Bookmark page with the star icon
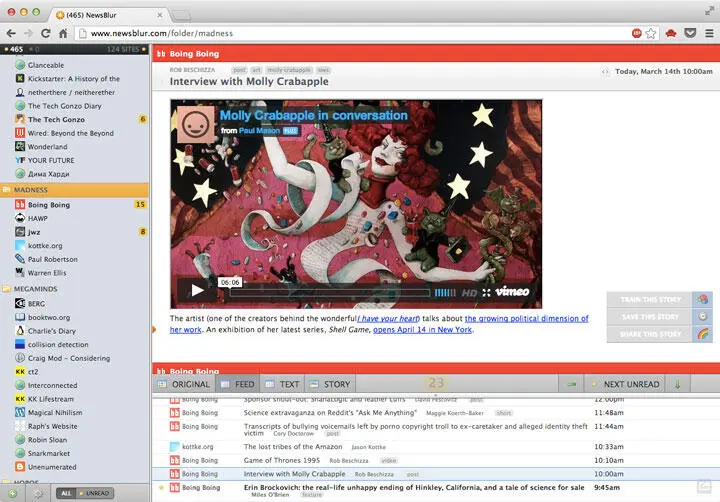 click(651, 33)
